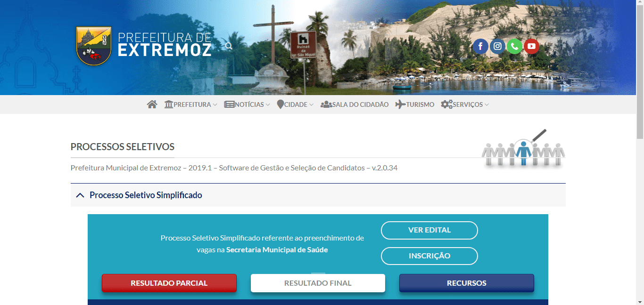
Task: Click the Resultado Final button
Action: pos(318,283)
